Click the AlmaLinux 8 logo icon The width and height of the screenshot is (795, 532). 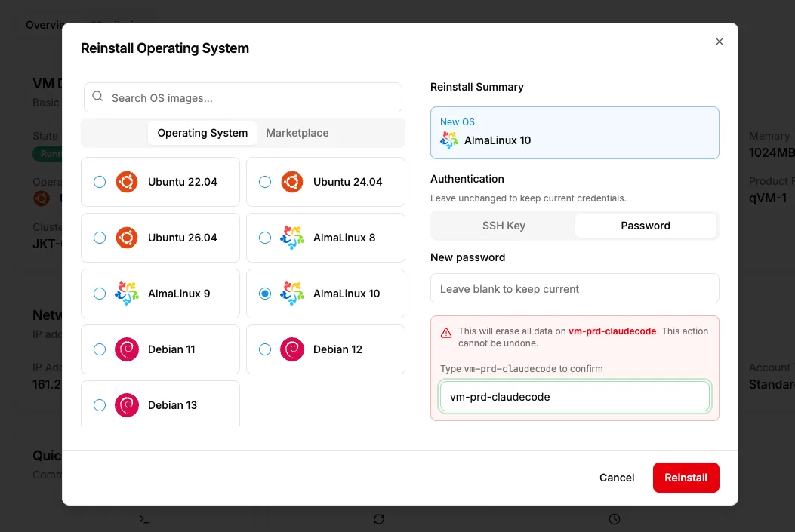tap(292, 238)
